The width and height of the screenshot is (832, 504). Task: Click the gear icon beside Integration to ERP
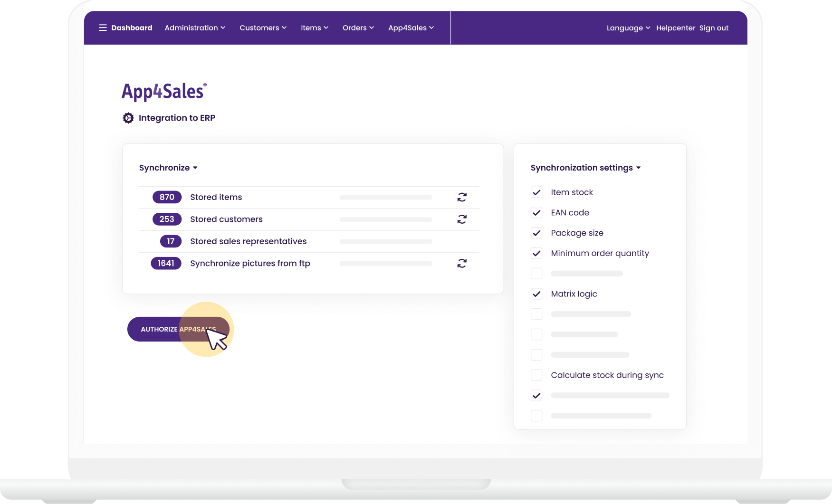(x=128, y=118)
